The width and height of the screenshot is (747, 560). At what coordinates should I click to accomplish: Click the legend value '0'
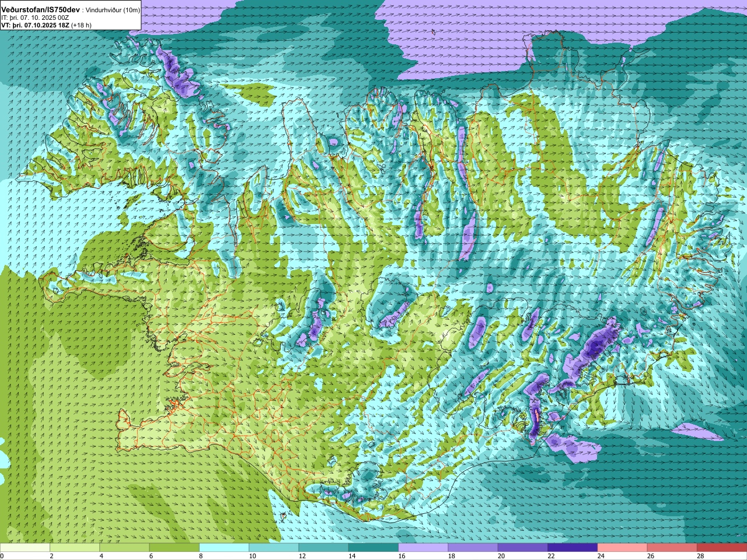click(2, 556)
